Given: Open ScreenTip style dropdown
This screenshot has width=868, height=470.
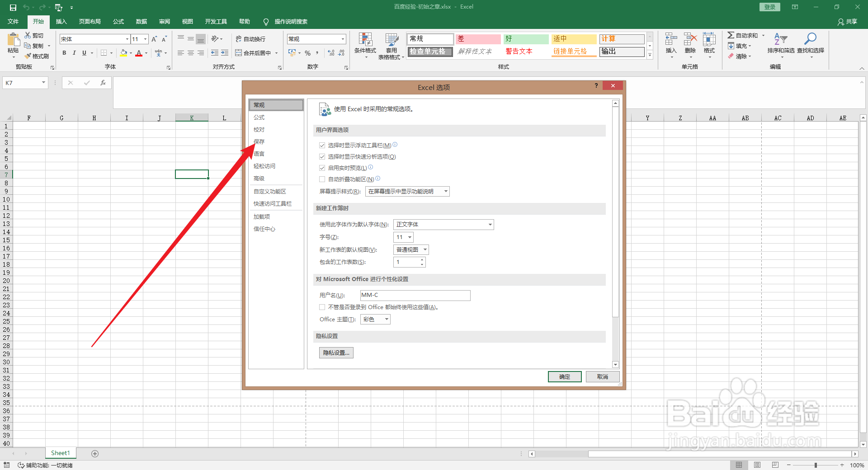Looking at the screenshot, I should [407, 192].
